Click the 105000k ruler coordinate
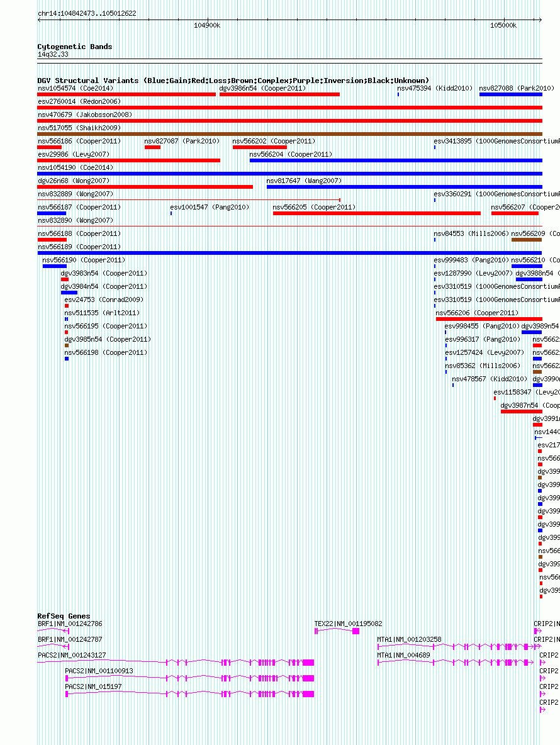This screenshot has height=745, width=560. point(503,26)
